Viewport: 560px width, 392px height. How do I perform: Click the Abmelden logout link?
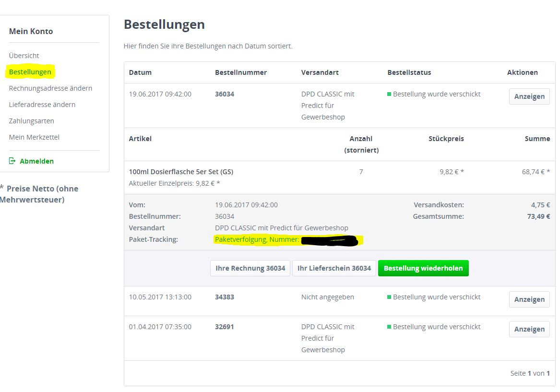tap(37, 161)
